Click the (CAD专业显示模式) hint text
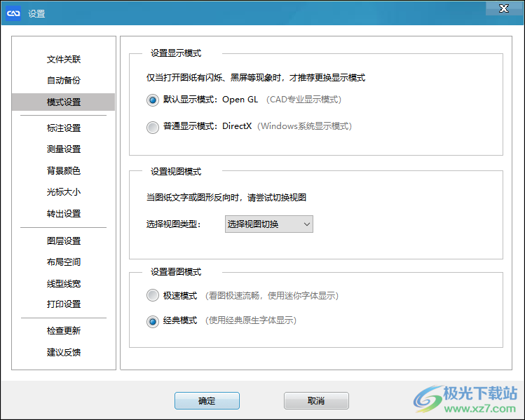 pos(304,100)
